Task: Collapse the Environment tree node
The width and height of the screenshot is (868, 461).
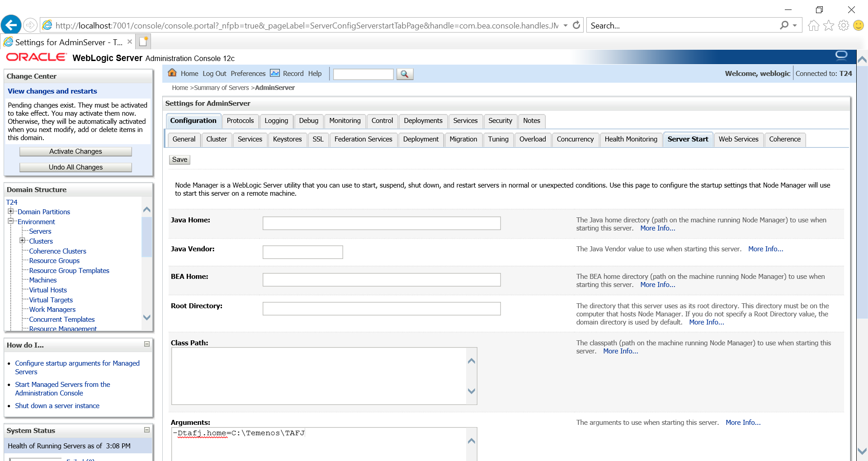Action: point(11,221)
